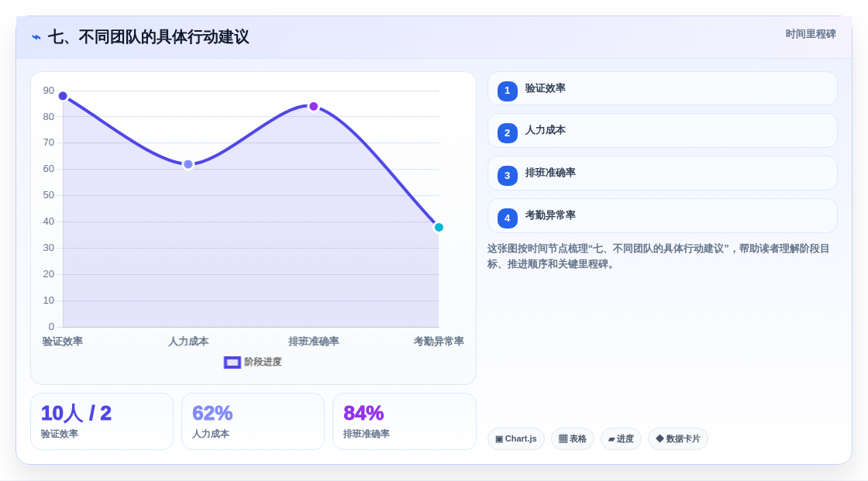Image resolution: width=868 pixels, height=481 pixels.
Task: Click the Chart.js tag
Action: (516, 439)
